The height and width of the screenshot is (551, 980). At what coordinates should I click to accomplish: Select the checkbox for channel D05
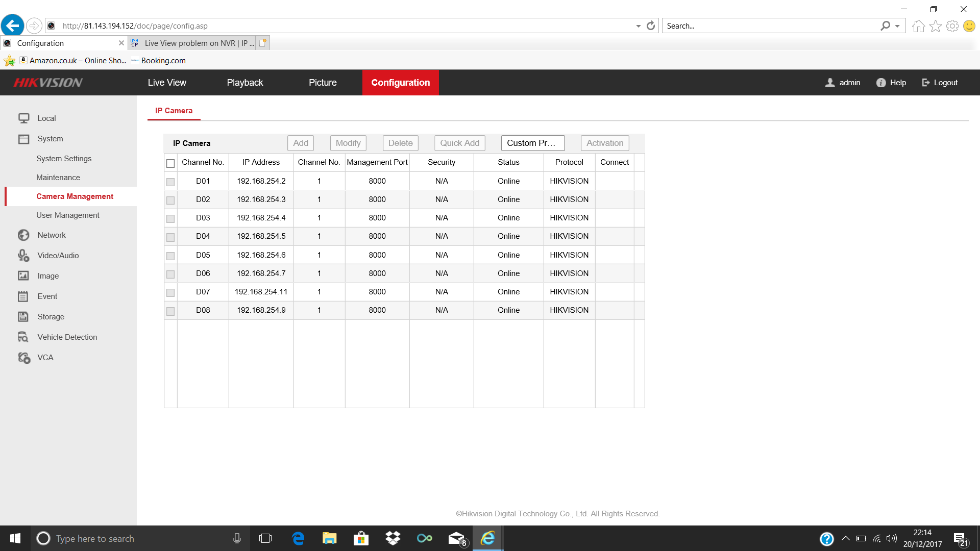click(170, 256)
